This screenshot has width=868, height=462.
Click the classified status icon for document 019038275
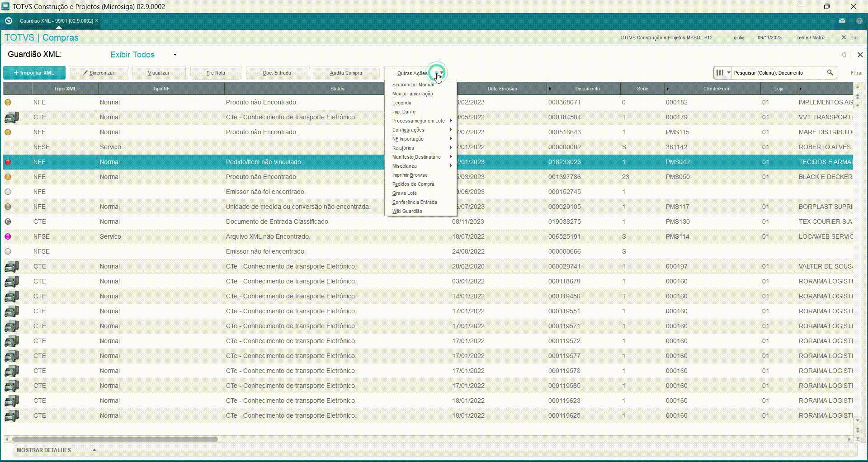click(x=8, y=222)
